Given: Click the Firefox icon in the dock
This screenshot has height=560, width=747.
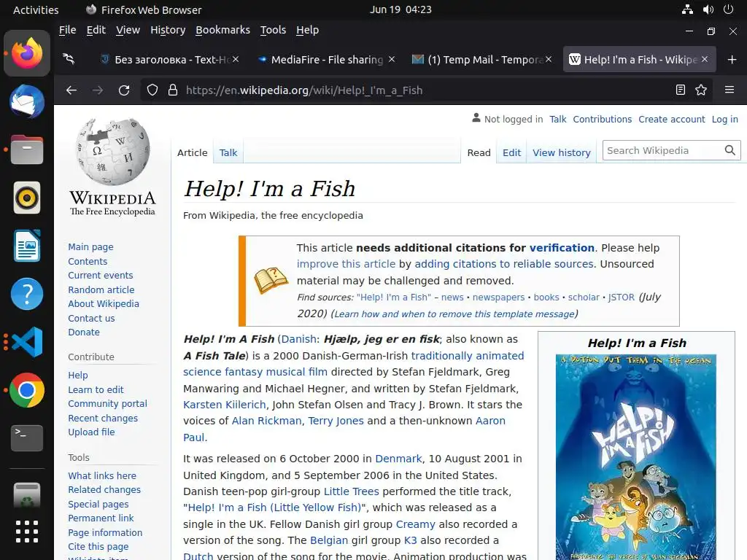Looking at the screenshot, I should point(27,53).
